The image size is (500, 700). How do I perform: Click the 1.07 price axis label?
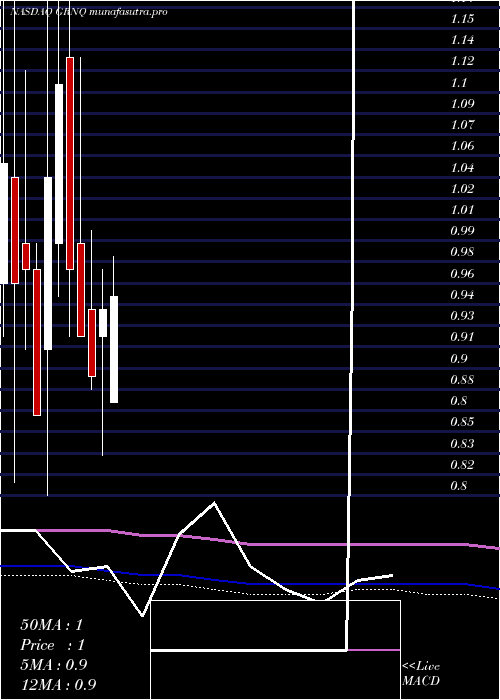pos(462,125)
